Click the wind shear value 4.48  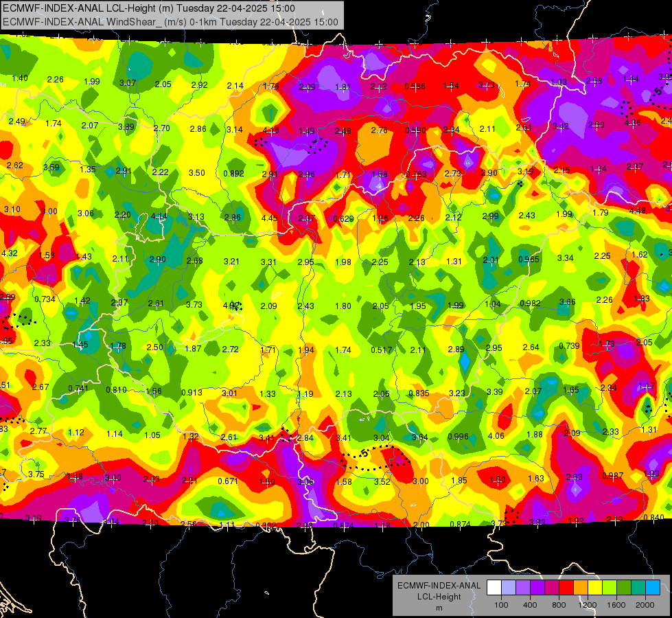637,211
